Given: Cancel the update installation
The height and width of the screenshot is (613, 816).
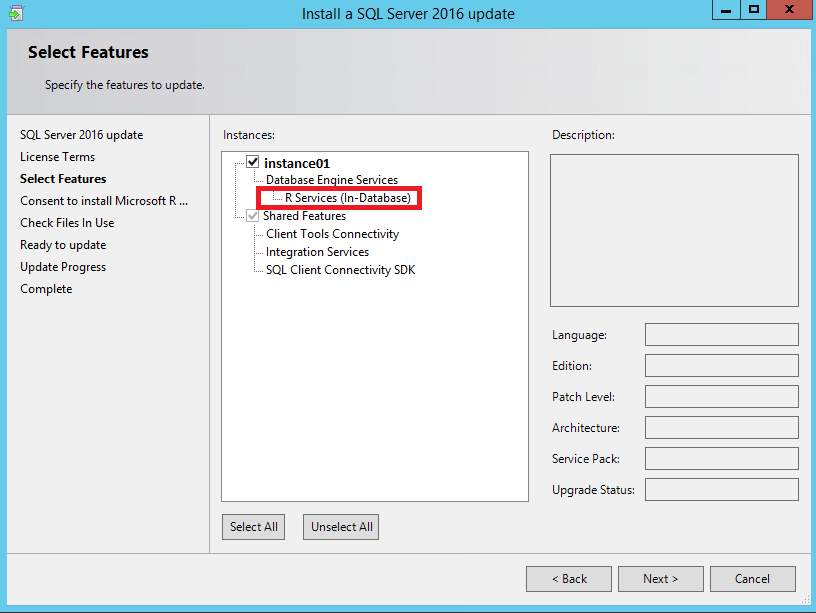Looking at the screenshot, I should tap(753, 579).
